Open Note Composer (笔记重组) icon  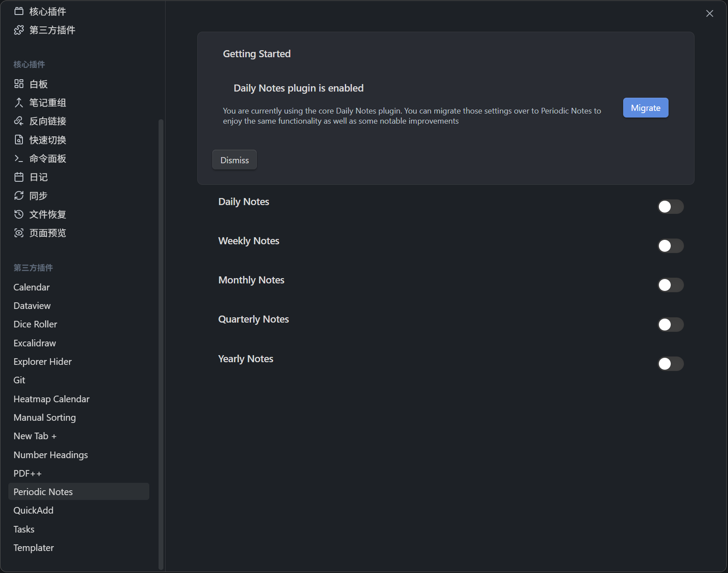tap(19, 103)
